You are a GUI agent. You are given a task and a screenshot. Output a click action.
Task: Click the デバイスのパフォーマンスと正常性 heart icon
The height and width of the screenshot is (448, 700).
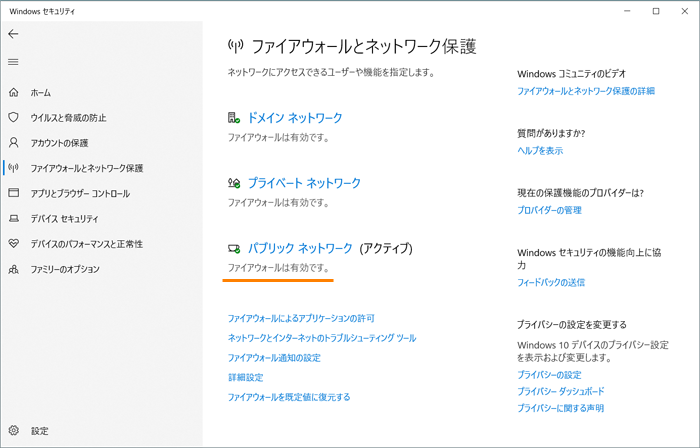(x=13, y=244)
